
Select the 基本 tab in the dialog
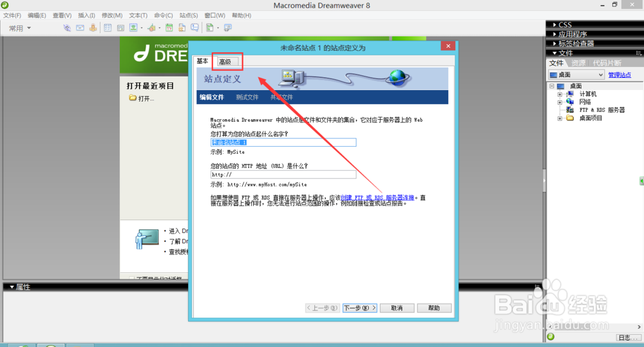pyautogui.click(x=202, y=61)
